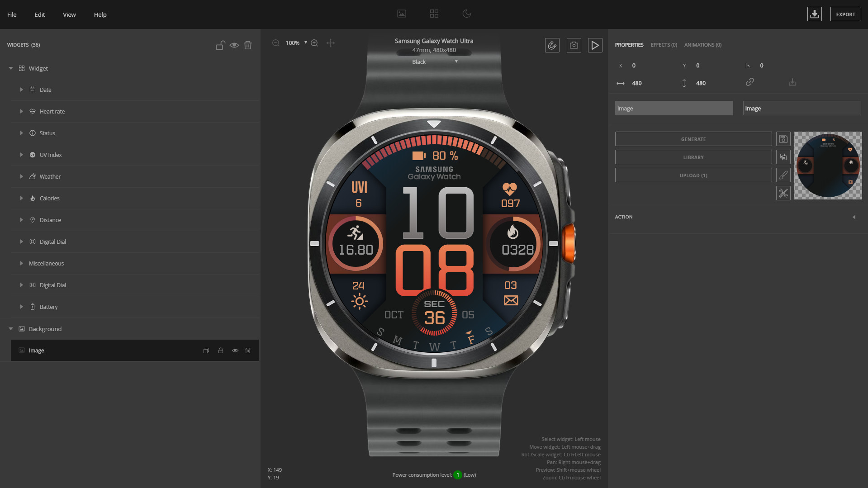Click the zoom in magnifier icon
The height and width of the screenshot is (488, 868).
tap(314, 43)
